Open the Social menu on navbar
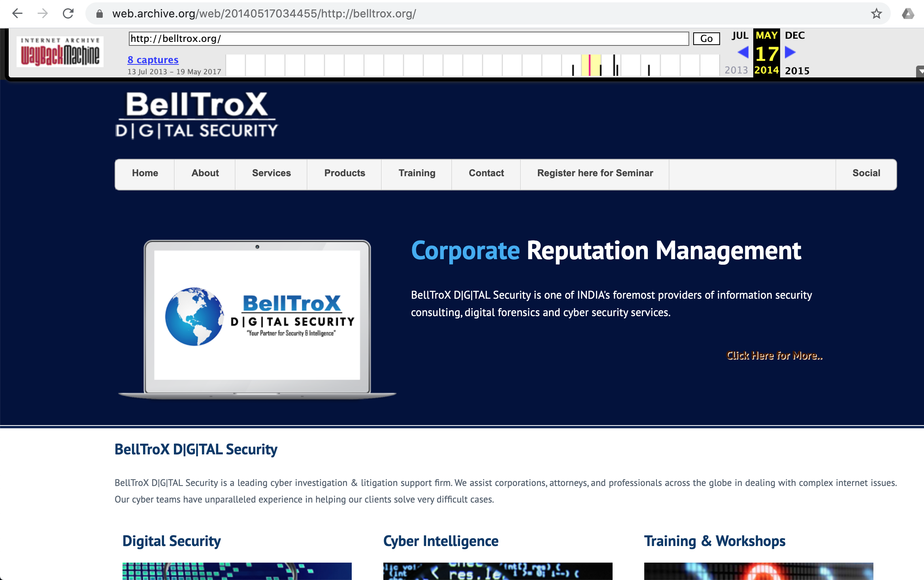The width and height of the screenshot is (924, 580). coord(866,173)
